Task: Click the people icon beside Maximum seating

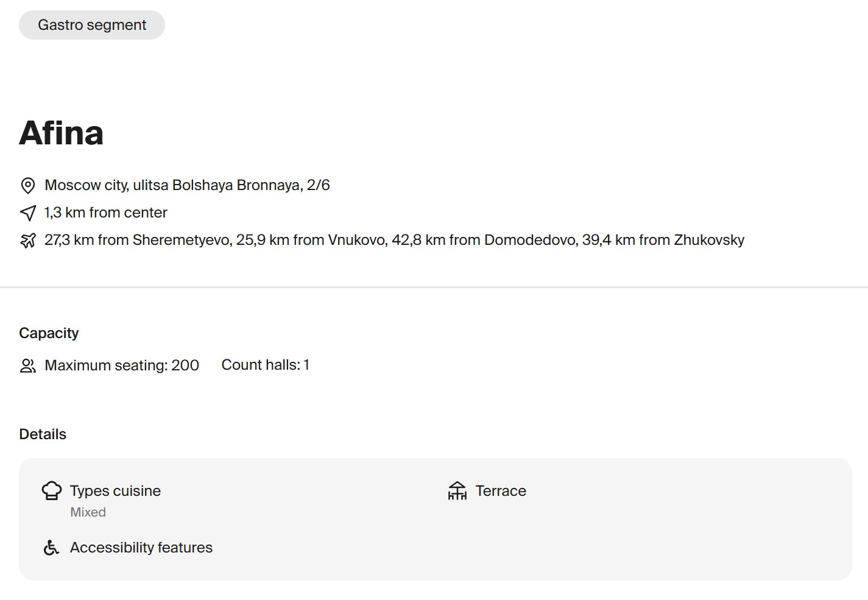Action: (28, 365)
